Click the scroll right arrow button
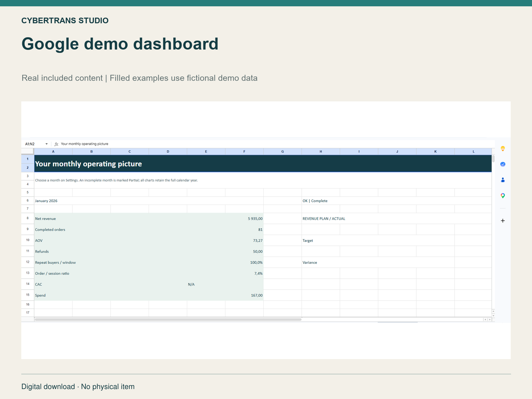This screenshot has height=399, width=532. [x=490, y=320]
